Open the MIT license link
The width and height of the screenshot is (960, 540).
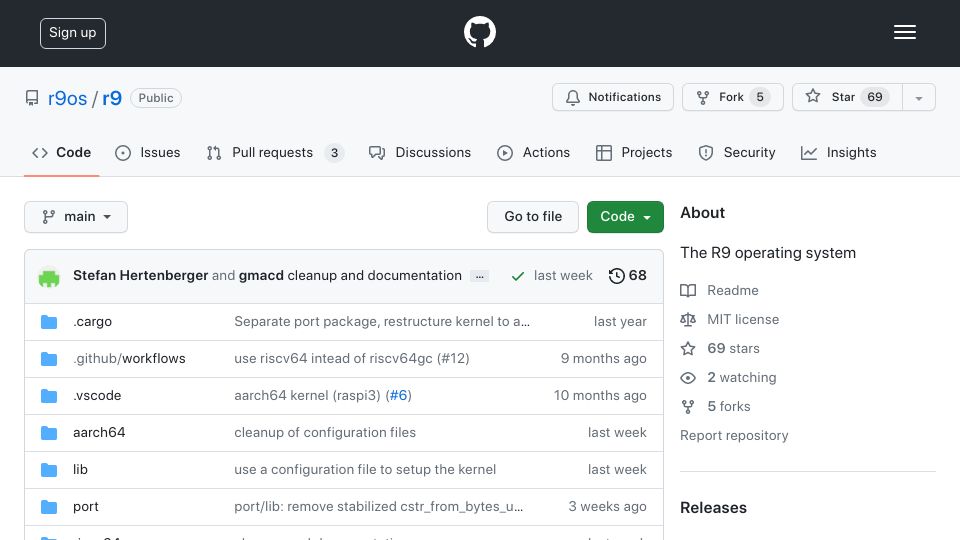[730, 320]
